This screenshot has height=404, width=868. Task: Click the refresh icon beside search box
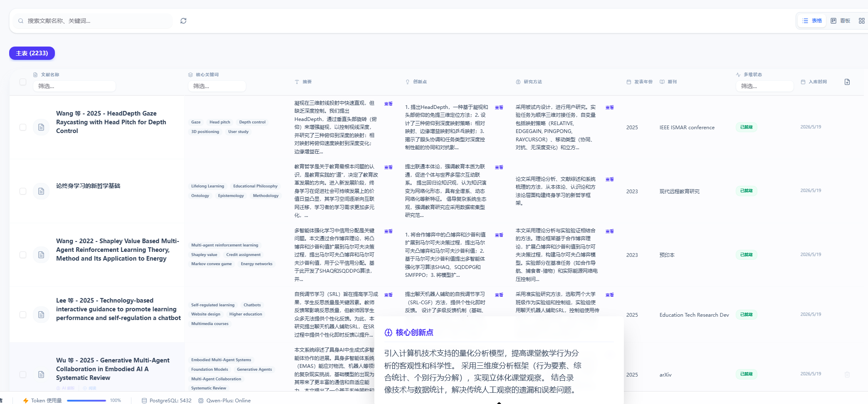click(x=183, y=21)
